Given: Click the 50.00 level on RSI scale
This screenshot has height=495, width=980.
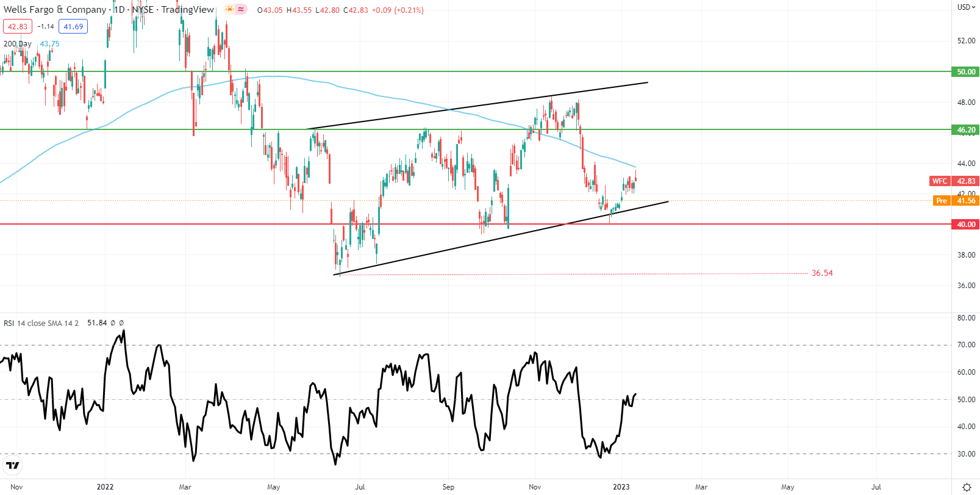Looking at the screenshot, I should [x=966, y=400].
